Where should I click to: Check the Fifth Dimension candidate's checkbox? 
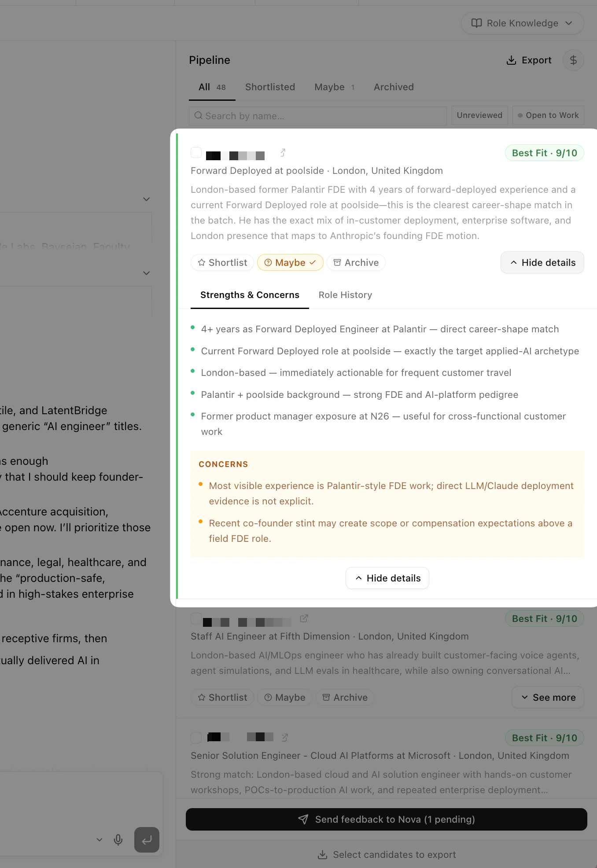pyautogui.click(x=196, y=618)
